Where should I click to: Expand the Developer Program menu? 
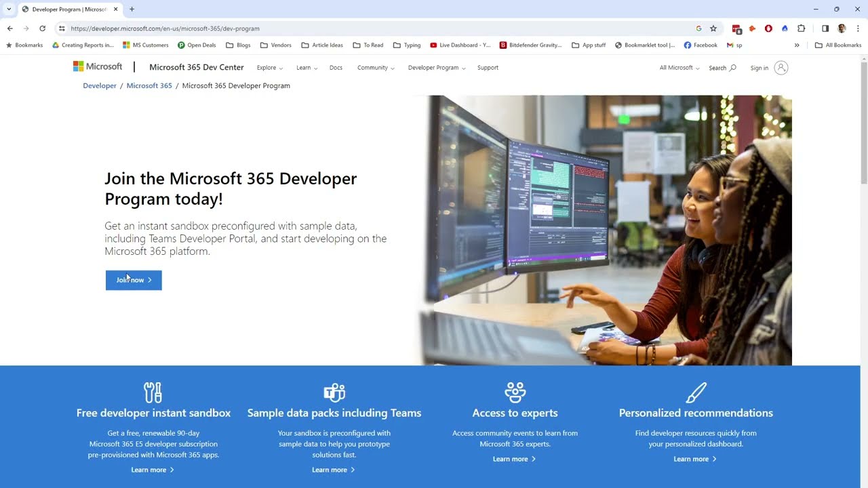pyautogui.click(x=436, y=68)
